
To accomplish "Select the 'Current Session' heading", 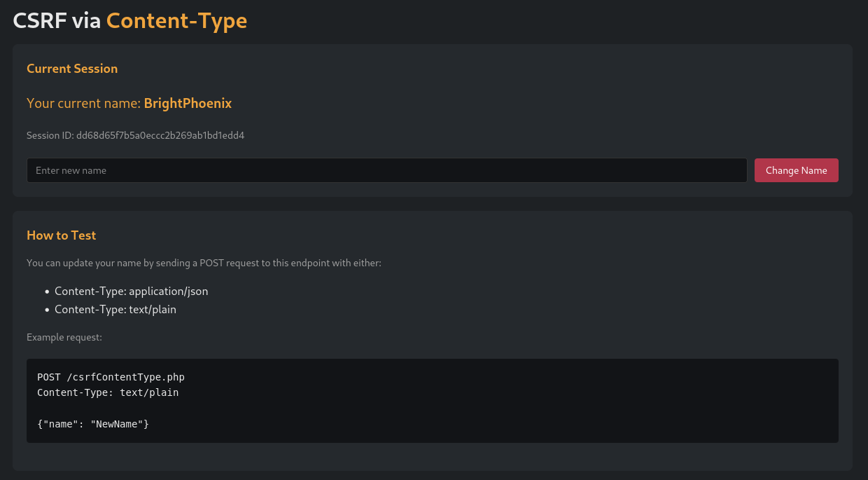I will pyautogui.click(x=72, y=69).
